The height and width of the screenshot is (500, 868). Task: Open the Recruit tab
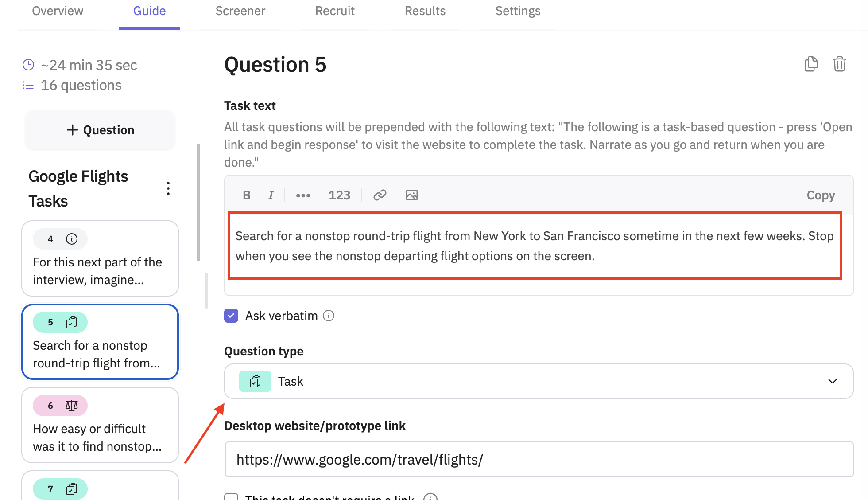click(335, 11)
